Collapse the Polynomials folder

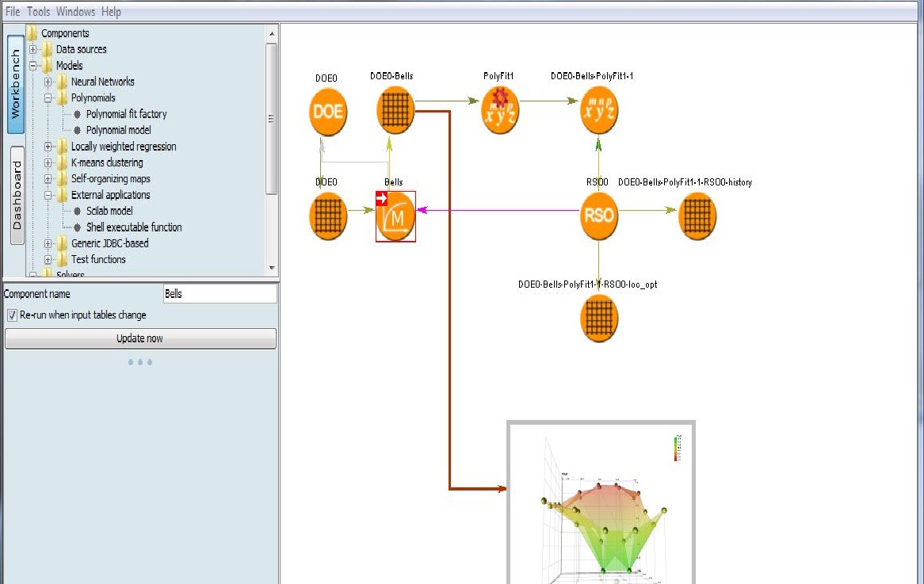48,98
